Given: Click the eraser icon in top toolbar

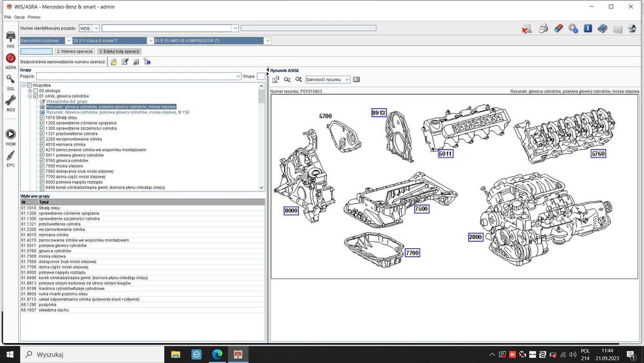Looking at the screenshot, I should [x=558, y=28].
